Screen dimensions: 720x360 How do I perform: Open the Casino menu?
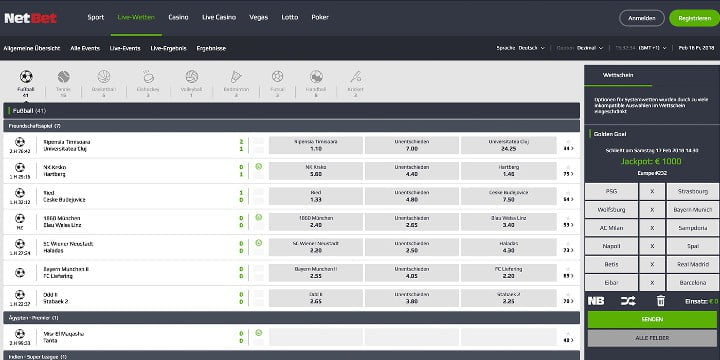click(178, 17)
